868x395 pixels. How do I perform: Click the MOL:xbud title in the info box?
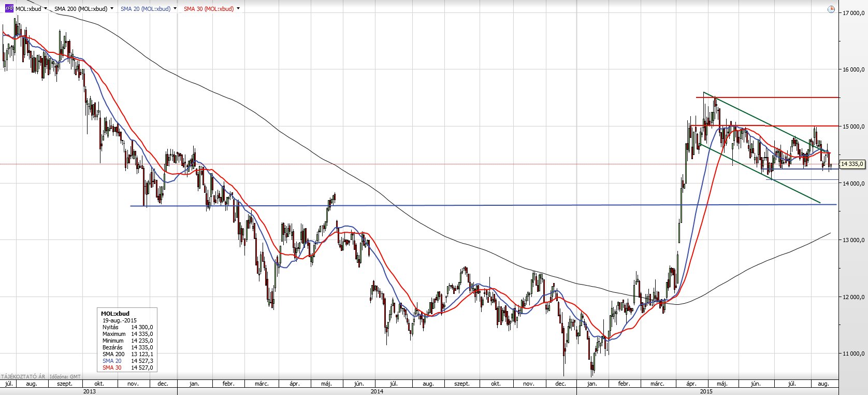(115, 314)
